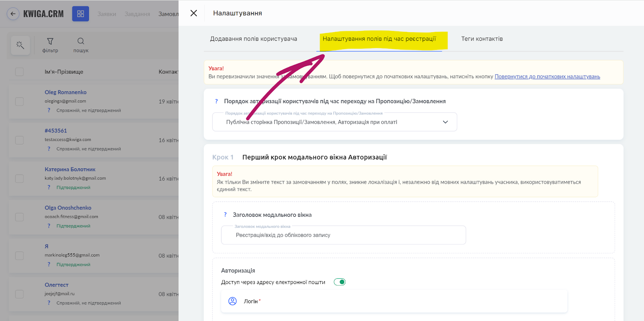
Task: Click the Логін field row
Action: (x=394, y=301)
